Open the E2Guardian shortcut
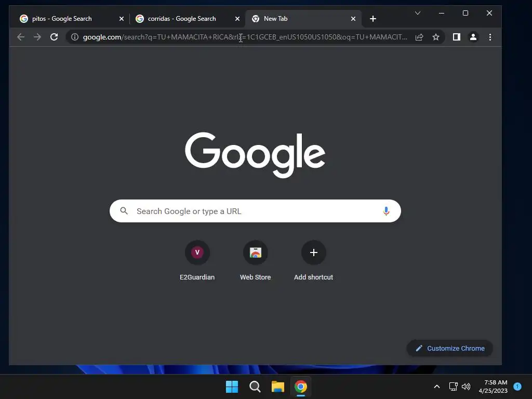This screenshot has width=532, height=399. (x=197, y=261)
